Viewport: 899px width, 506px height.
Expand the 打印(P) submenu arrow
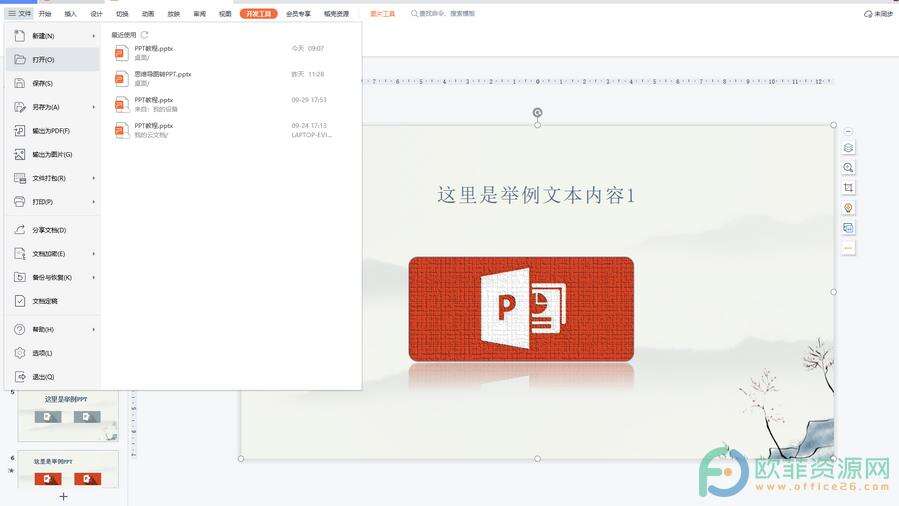[x=93, y=202]
